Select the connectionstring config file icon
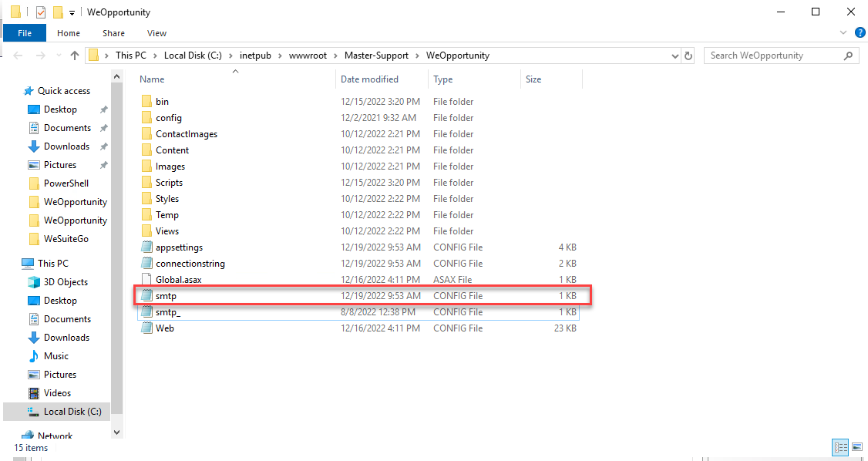This screenshot has height=461, width=868. pos(146,264)
